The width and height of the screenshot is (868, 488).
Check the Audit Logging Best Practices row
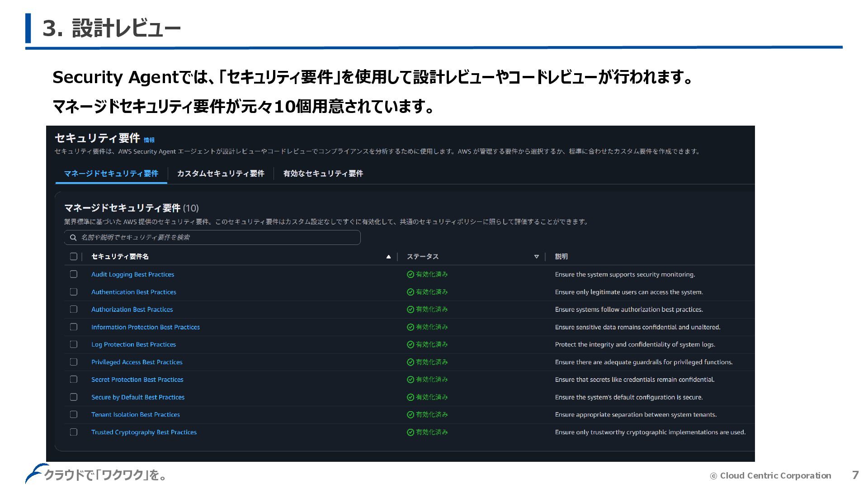click(x=74, y=274)
